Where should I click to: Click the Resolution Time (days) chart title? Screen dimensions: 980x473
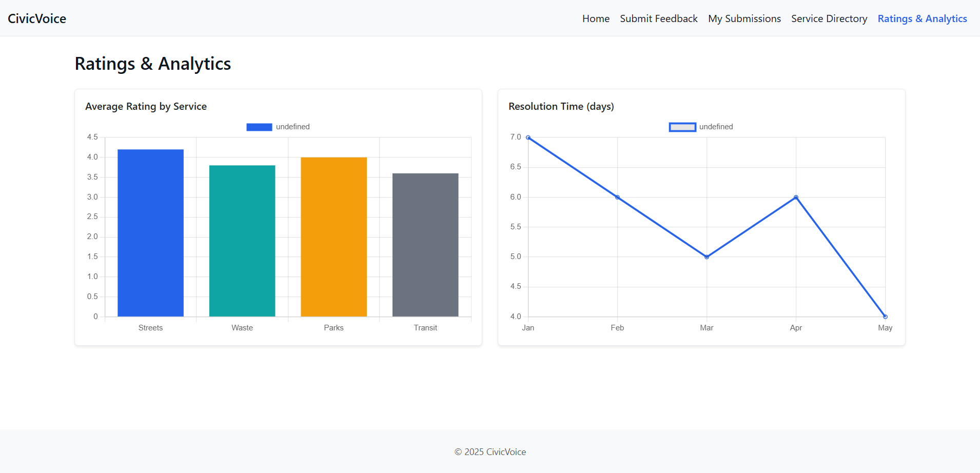pos(561,106)
